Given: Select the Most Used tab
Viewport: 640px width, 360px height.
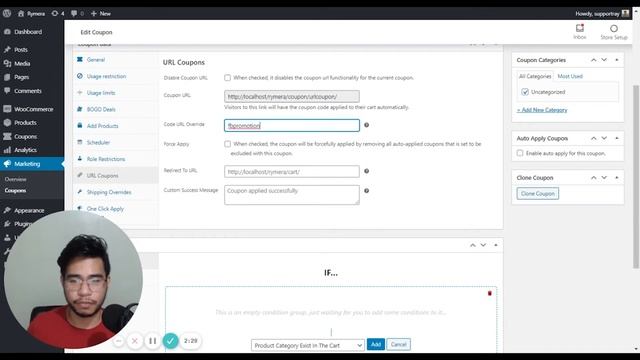Looking at the screenshot, I should 570,76.
